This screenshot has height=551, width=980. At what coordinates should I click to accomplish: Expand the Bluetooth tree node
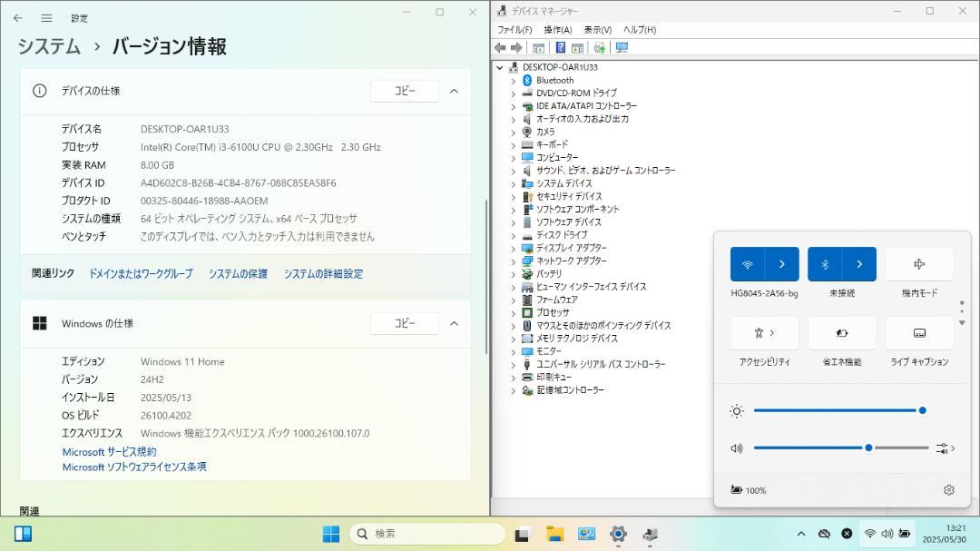pos(513,81)
